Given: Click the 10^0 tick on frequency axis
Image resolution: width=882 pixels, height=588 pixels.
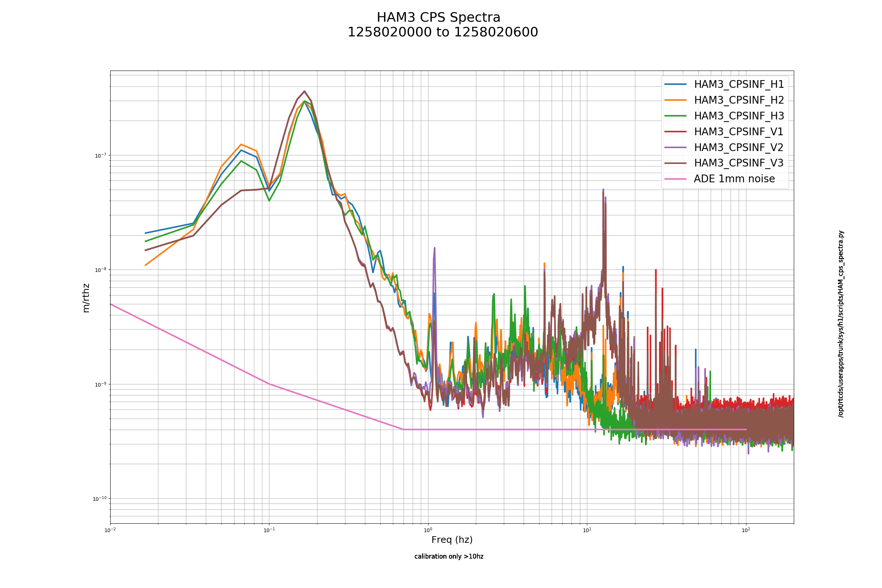Looking at the screenshot, I should 428,530.
